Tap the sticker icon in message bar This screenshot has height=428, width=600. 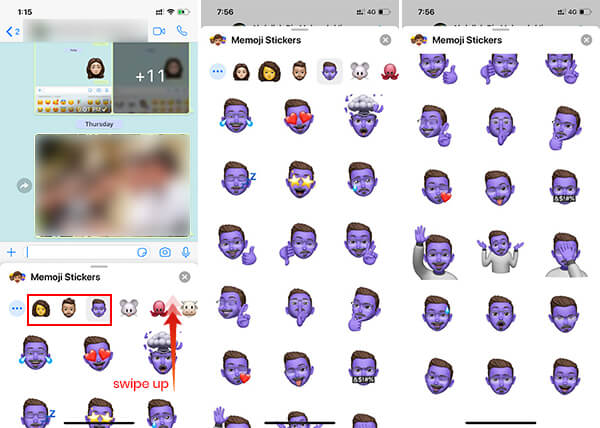(x=142, y=252)
